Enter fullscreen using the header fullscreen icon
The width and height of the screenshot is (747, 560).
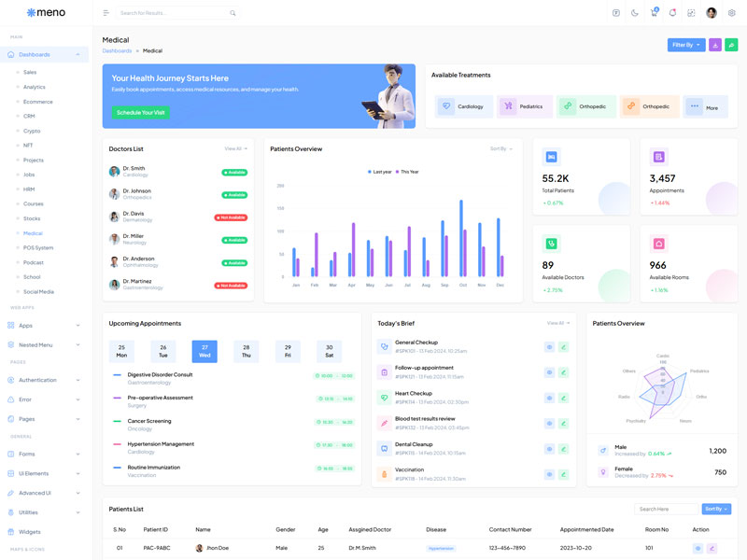tap(691, 13)
